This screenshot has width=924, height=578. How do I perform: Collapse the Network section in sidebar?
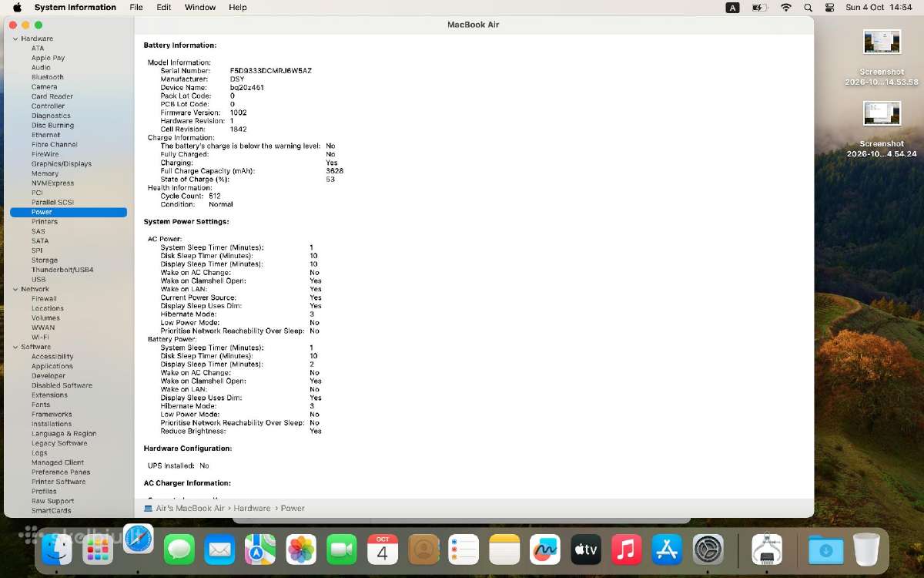(15, 289)
